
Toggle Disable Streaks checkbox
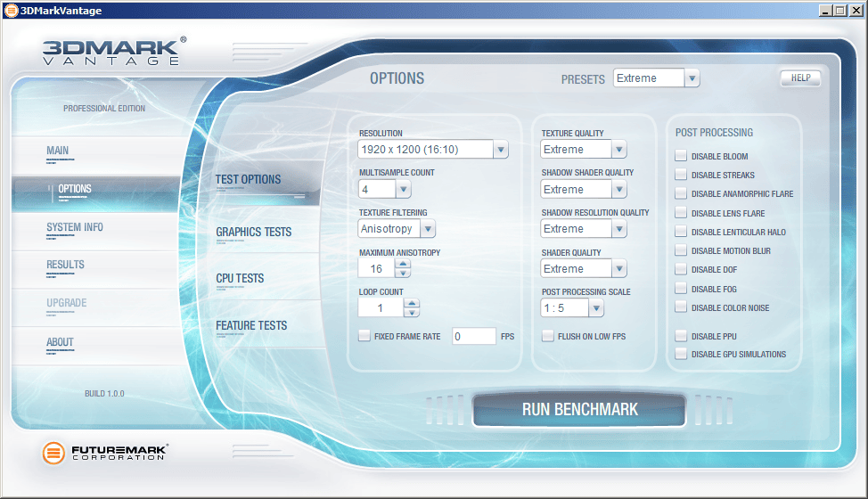coord(681,175)
